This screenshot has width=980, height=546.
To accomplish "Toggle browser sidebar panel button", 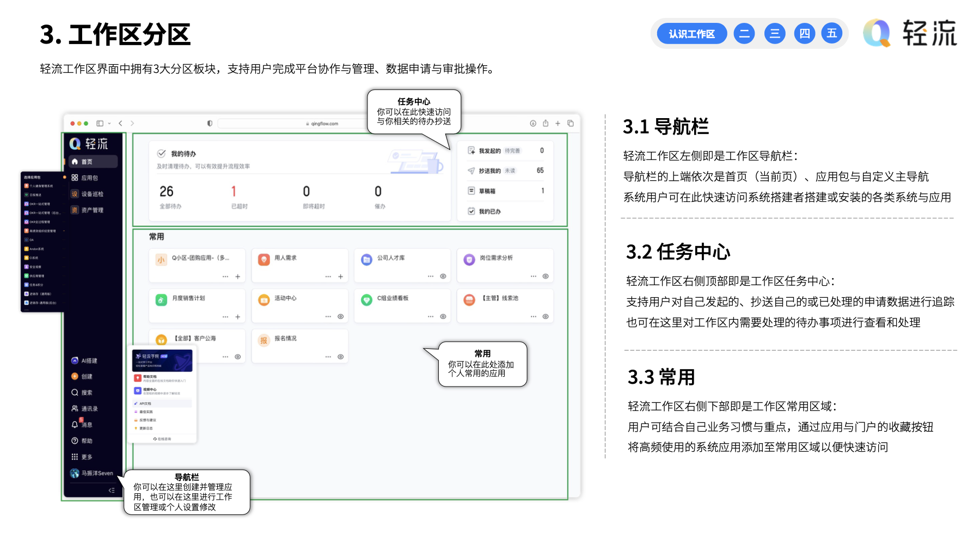I will (x=100, y=124).
